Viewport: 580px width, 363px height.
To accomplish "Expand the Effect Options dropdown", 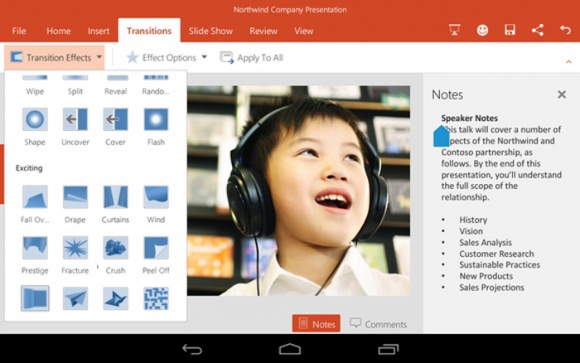I will 166,57.
